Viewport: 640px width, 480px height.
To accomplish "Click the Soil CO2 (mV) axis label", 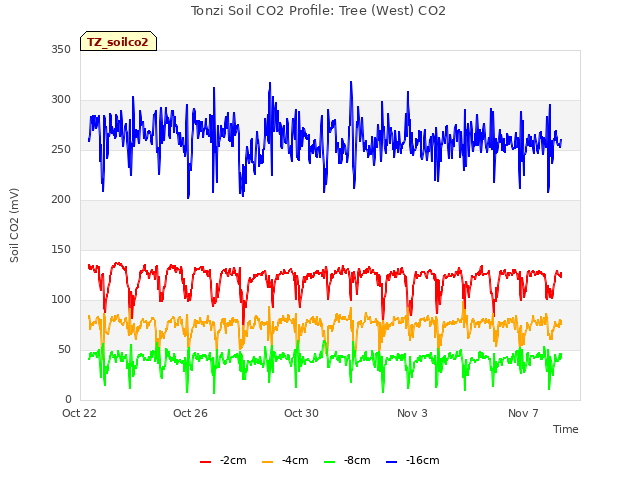I will pyautogui.click(x=14, y=225).
